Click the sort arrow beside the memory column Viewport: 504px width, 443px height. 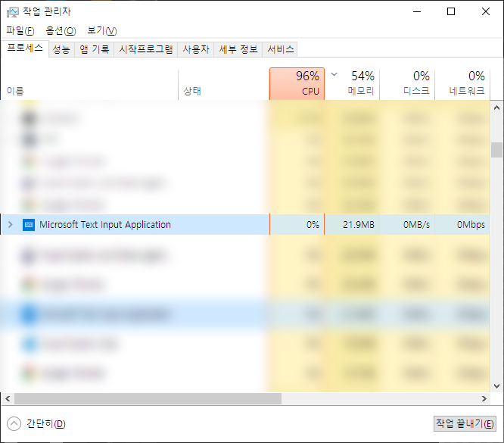(334, 74)
